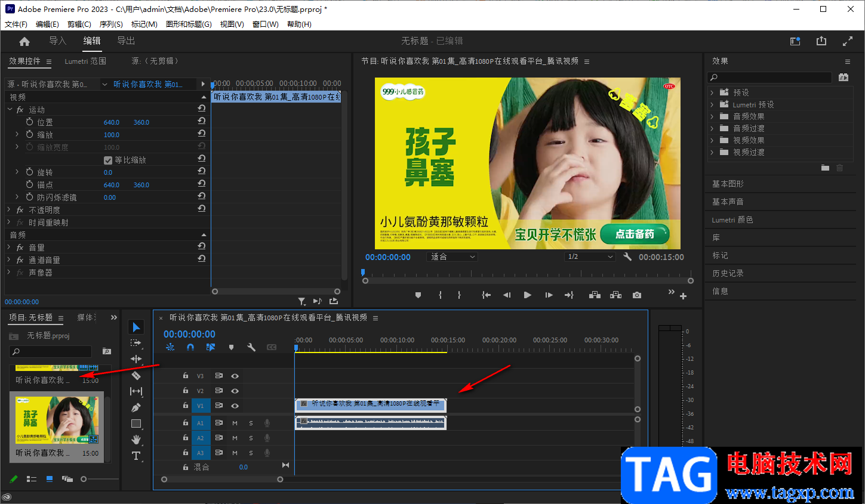Expand Video Transitions folder
Image resolution: width=865 pixels, height=504 pixels.
coord(712,152)
